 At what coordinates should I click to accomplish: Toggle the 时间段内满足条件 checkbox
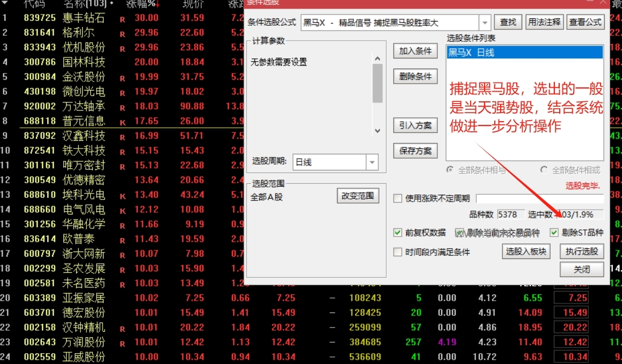point(398,252)
